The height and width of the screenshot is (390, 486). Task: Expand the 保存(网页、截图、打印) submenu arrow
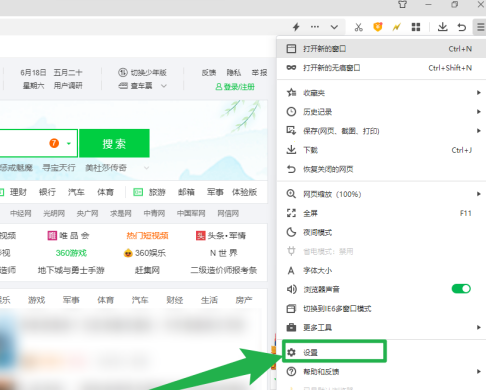point(479,131)
